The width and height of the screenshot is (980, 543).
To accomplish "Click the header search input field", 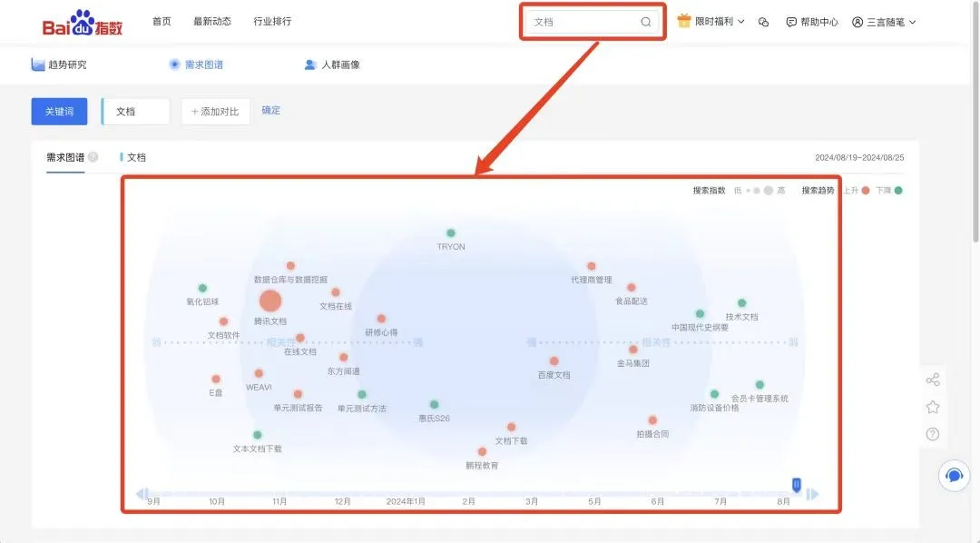I will [x=592, y=22].
